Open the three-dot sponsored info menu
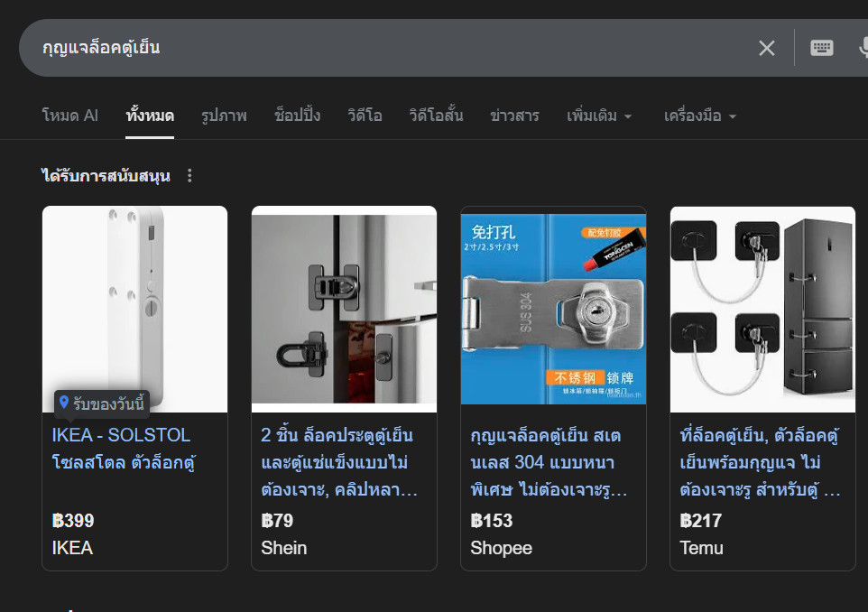868x612 pixels. coord(189,176)
